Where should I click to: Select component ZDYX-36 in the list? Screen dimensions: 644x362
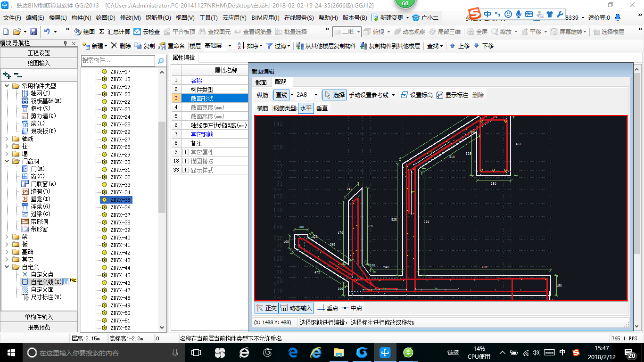point(120,207)
